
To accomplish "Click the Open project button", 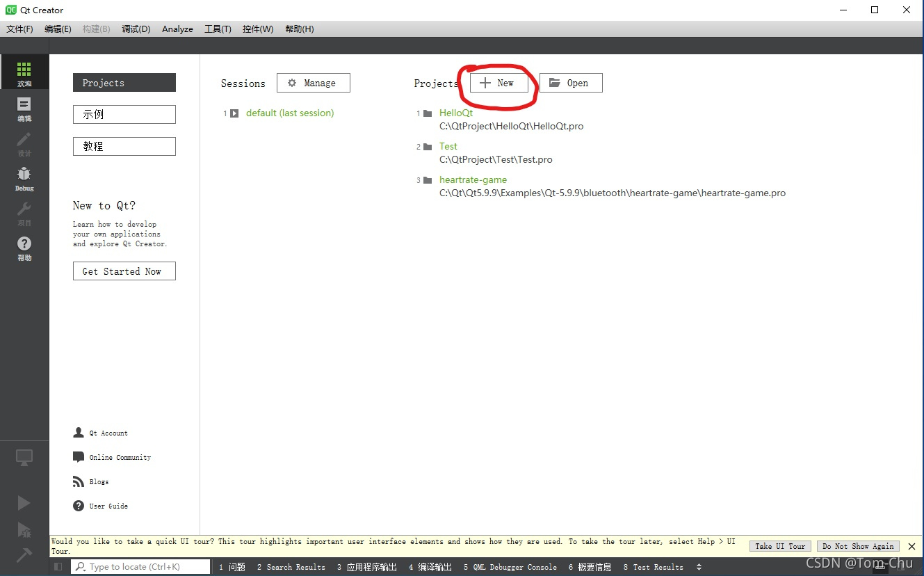I will [x=571, y=83].
